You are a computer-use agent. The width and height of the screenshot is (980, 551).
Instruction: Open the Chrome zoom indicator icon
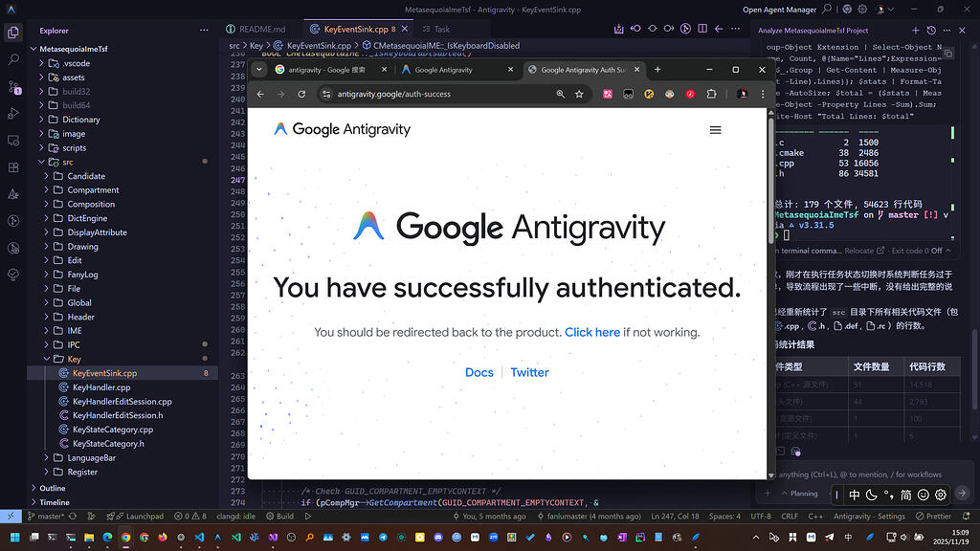pos(560,94)
